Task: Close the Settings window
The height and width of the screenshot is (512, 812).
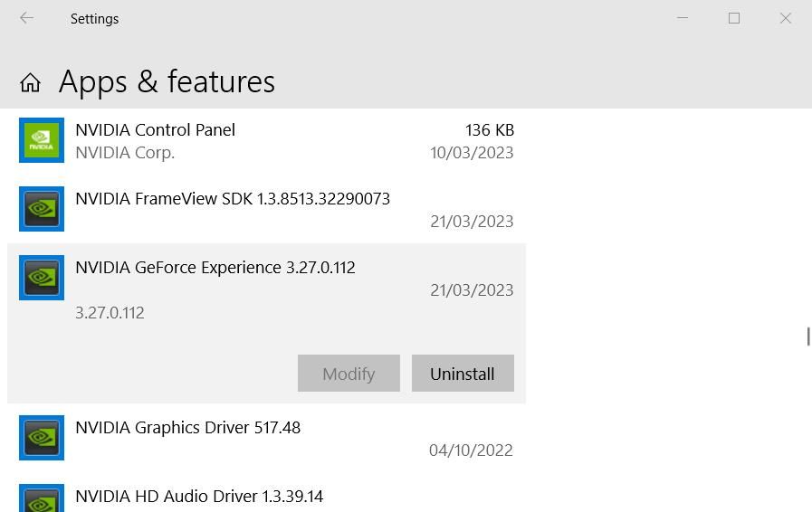Action: 786,18
